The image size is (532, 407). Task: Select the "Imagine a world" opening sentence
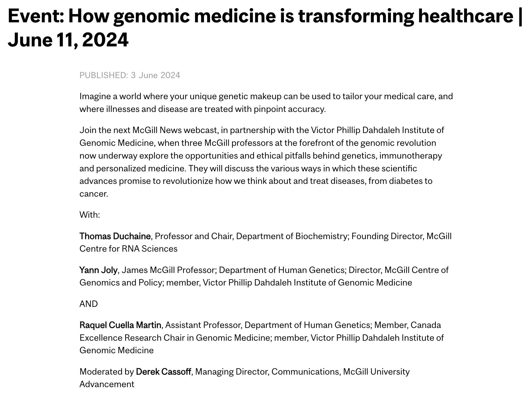point(266,96)
